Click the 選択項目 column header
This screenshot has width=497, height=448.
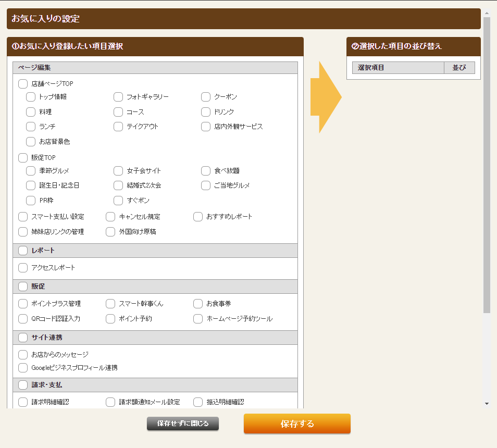[398, 68]
